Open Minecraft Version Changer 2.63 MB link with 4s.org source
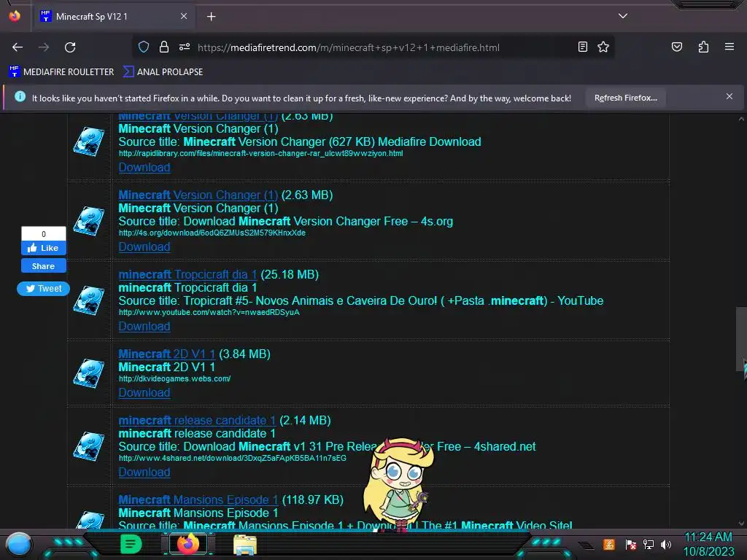The width and height of the screenshot is (747, 560). (x=198, y=195)
